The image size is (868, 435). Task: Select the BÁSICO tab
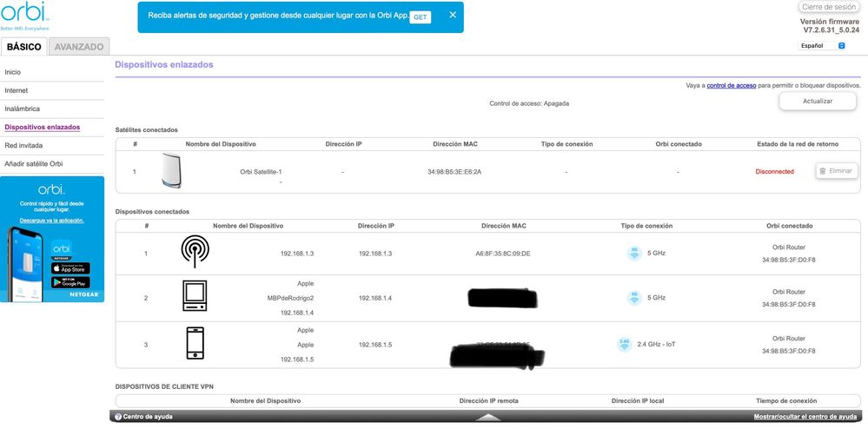click(23, 47)
